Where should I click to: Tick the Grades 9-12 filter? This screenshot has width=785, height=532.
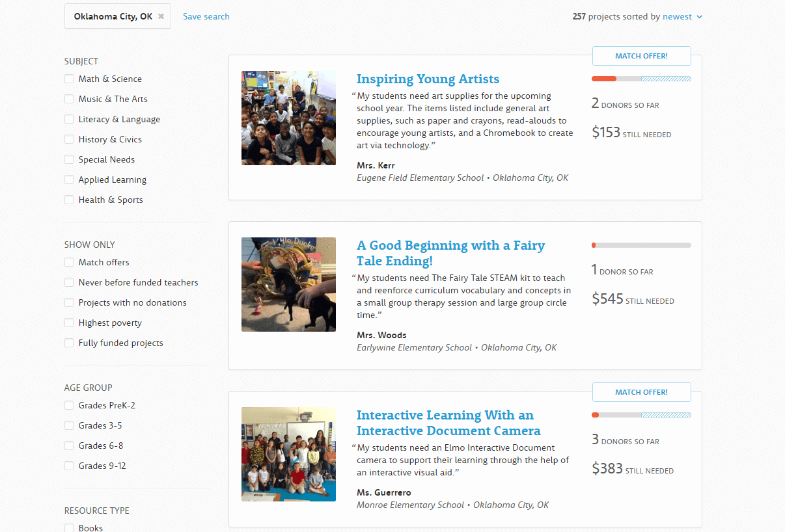pos(69,466)
